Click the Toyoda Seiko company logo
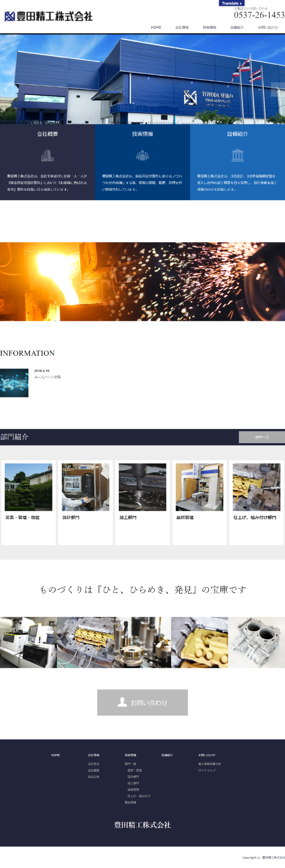The height and width of the screenshot is (868, 285). [x=48, y=17]
